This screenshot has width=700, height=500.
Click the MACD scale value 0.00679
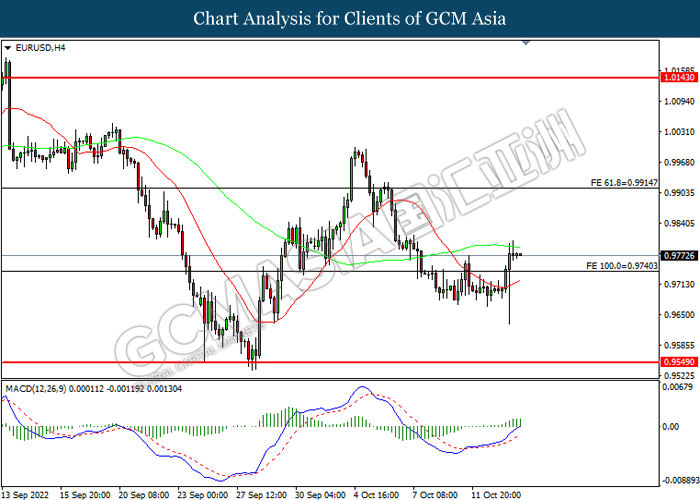point(678,387)
